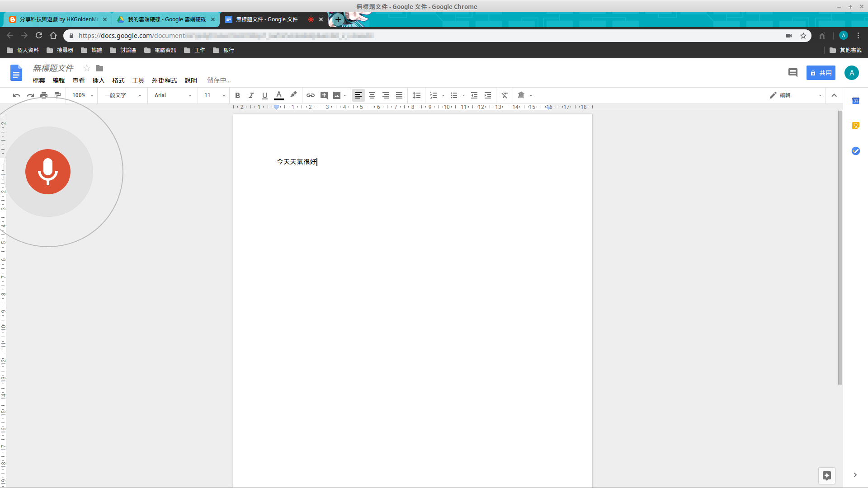Expand bulleted list style arrow

463,95
